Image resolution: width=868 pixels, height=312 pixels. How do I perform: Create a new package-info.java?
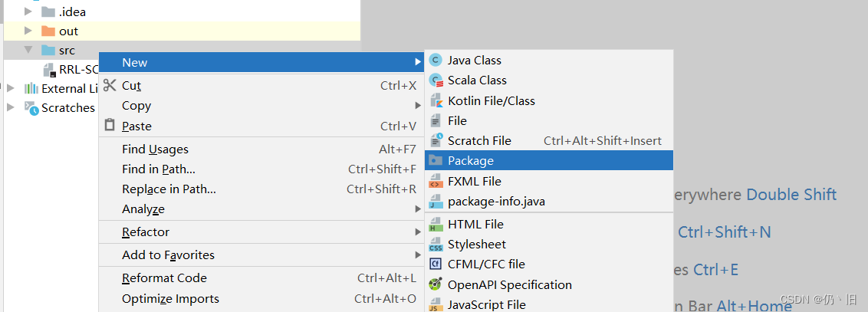(x=549, y=202)
